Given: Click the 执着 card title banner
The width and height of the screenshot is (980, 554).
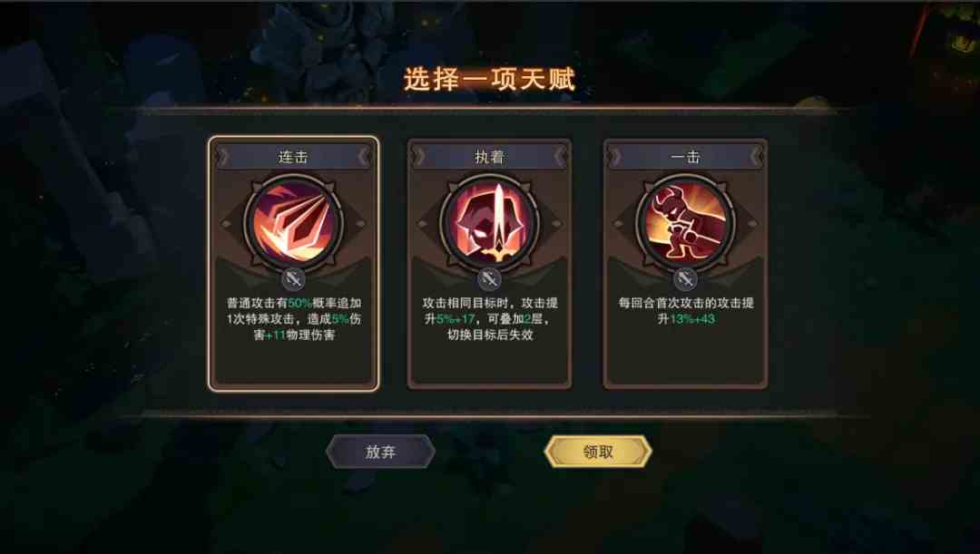Looking at the screenshot, I should 489,157.
